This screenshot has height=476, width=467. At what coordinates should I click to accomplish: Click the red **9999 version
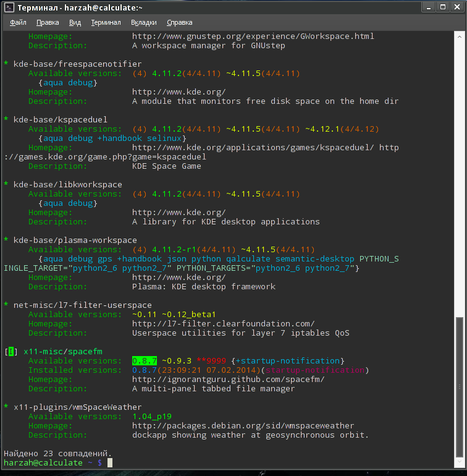(211, 361)
